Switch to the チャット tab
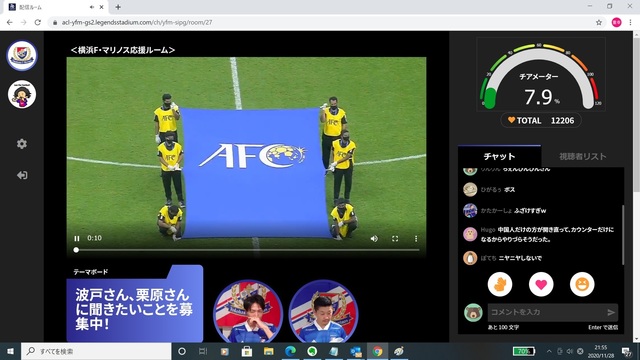The height and width of the screenshot is (360, 640). pyautogui.click(x=499, y=156)
